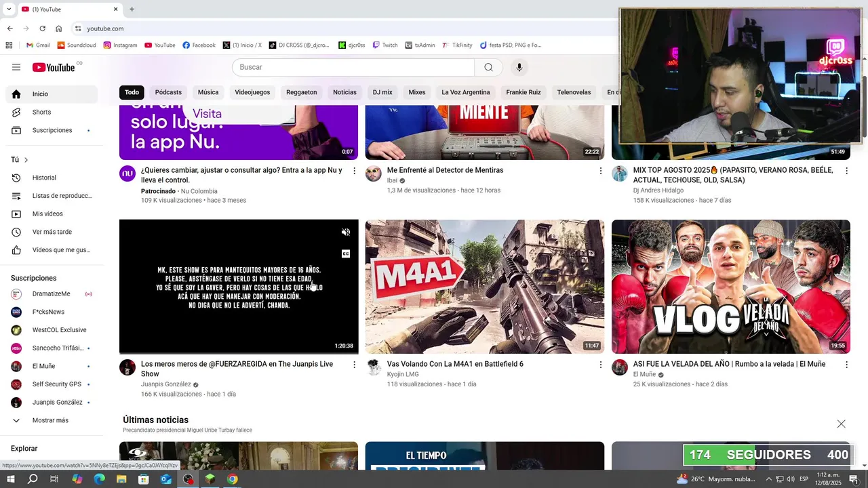Viewport: 868px width, 488px height.
Task: Open a new browser tab
Action: point(132,9)
